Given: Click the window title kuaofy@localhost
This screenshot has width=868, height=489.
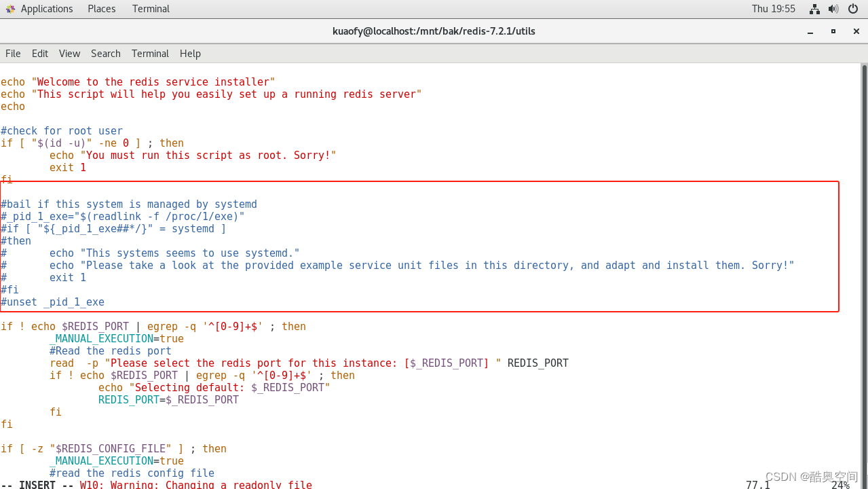Looking at the screenshot, I should pyautogui.click(x=434, y=31).
